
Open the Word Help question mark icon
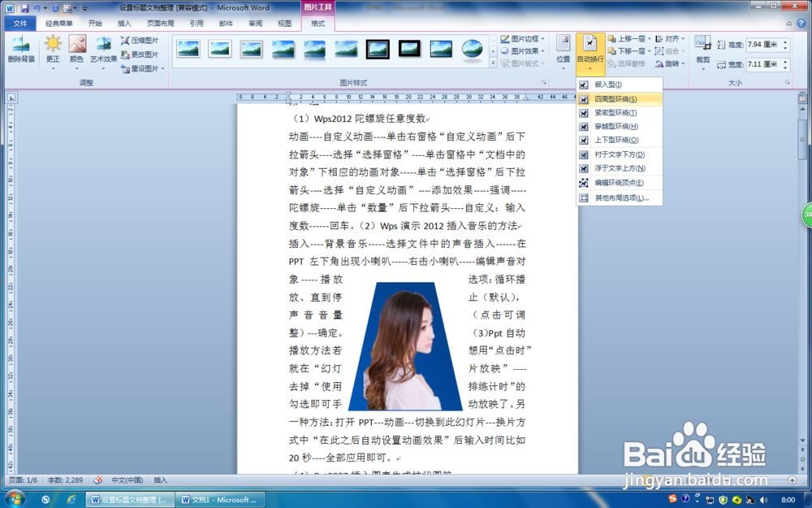[800, 24]
